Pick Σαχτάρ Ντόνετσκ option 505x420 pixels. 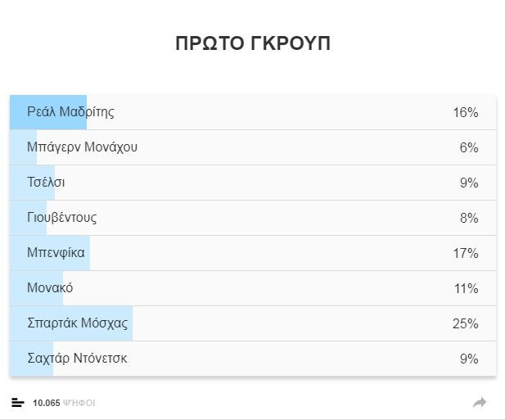[x=77, y=359]
